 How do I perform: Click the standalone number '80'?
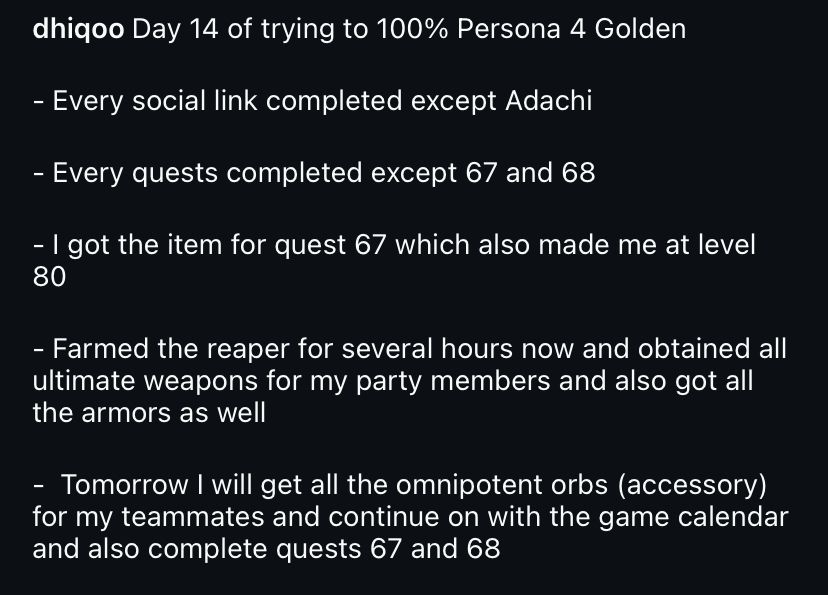point(49,277)
